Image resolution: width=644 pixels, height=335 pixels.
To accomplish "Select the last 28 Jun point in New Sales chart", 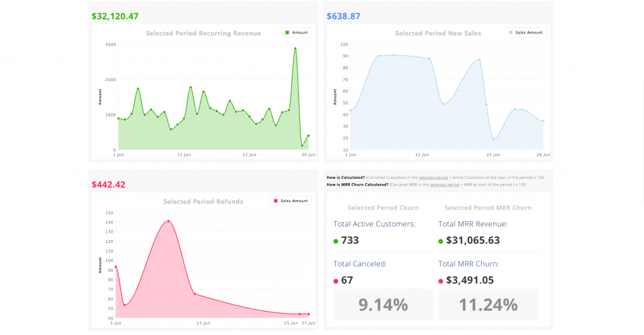I will pyautogui.click(x=543, y=121).
